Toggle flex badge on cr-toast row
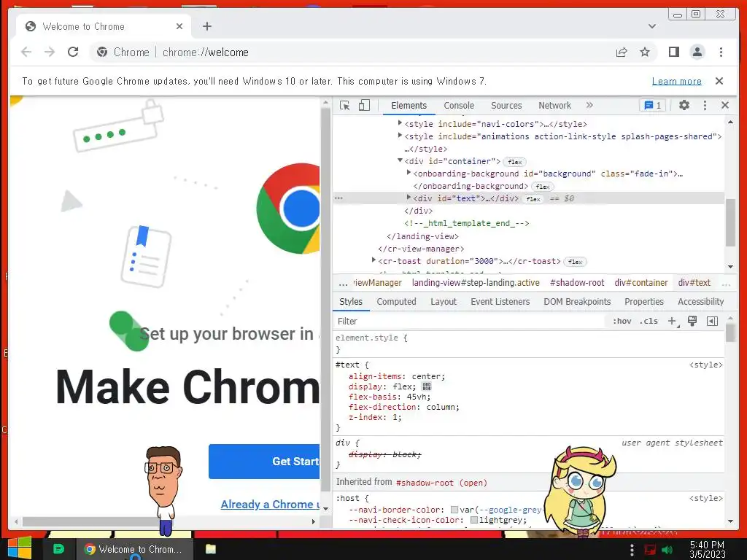The width and height of the screenshot is (747, 560). pos(575,262)
